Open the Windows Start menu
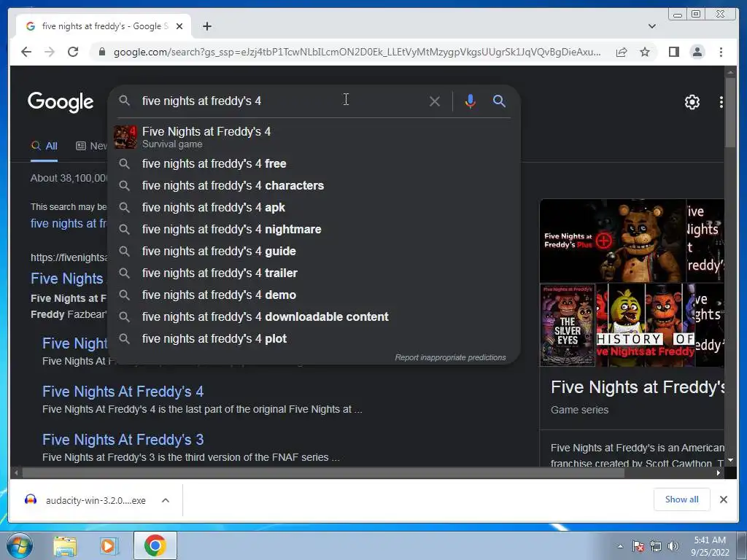The image size is (747, 560). (x=19, y=545)
